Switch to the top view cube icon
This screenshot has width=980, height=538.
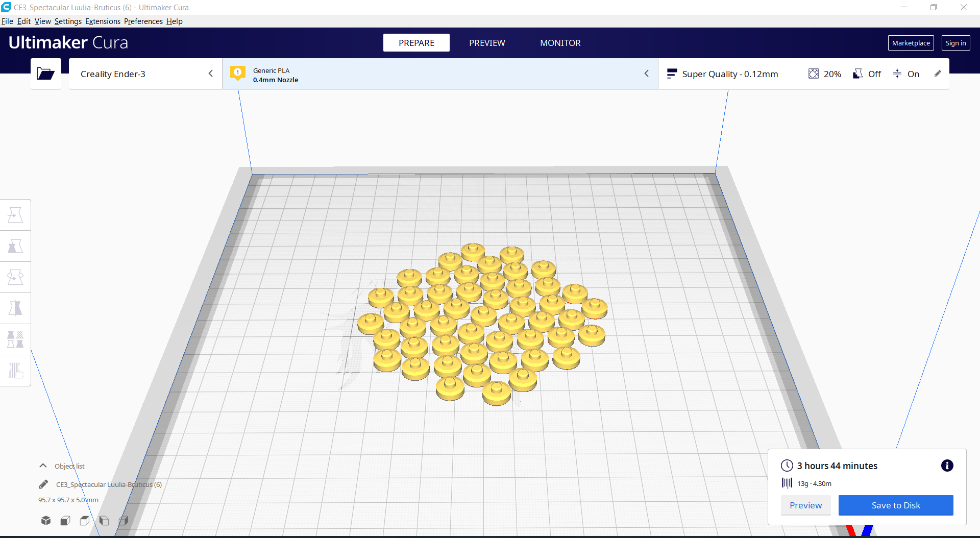tap(85, 520)
